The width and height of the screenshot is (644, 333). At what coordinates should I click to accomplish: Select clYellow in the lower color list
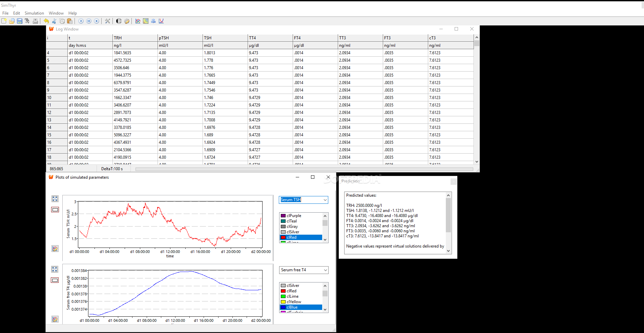coord(301,302)
